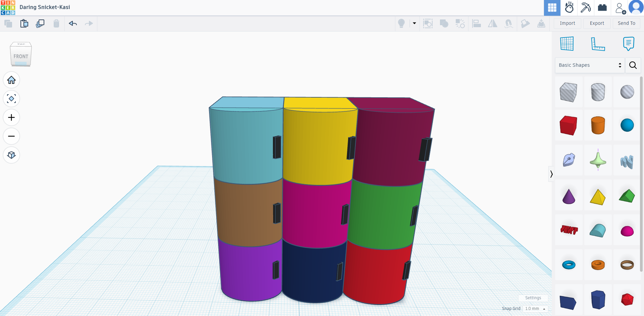Select the green spinning top shape

point(598,160)
